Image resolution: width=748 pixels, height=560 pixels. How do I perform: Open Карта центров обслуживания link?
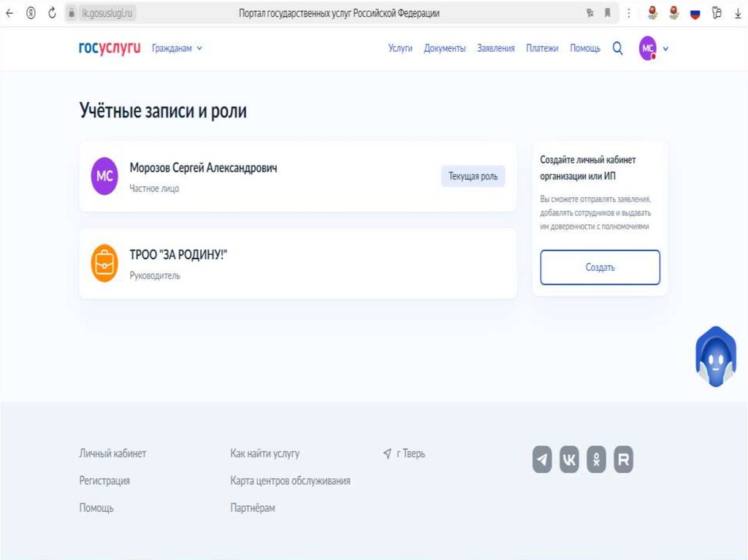tap(290, 480)
